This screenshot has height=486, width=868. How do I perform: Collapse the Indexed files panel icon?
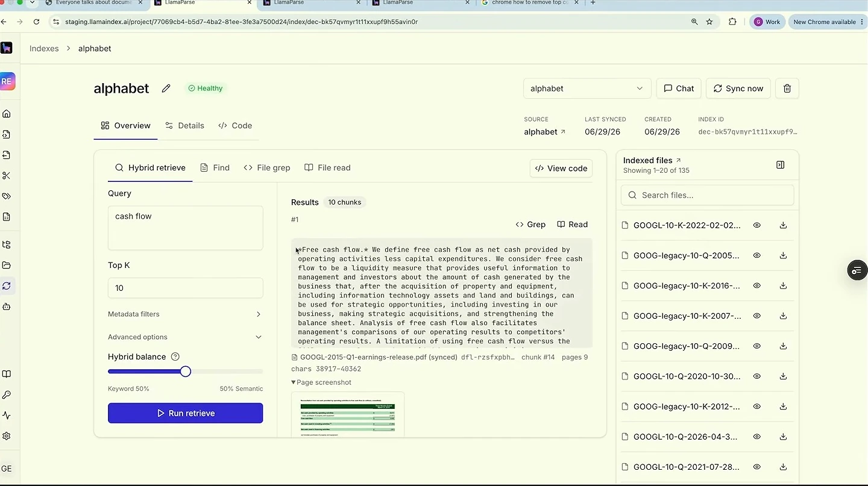coord(781,165)
